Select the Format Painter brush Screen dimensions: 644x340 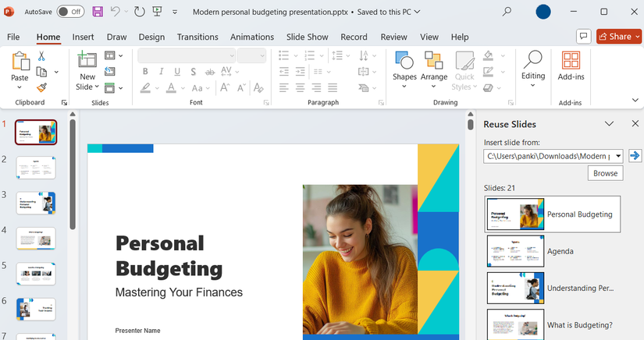[x=41, y=87]
